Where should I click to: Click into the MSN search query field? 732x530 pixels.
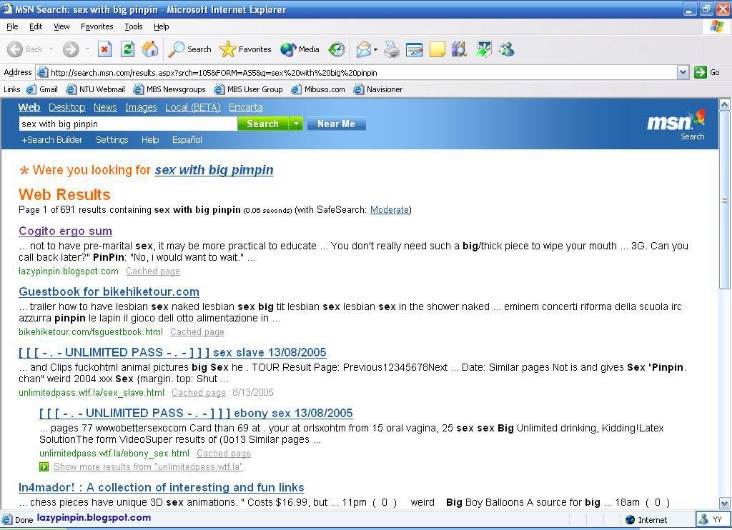click(128, 124)
